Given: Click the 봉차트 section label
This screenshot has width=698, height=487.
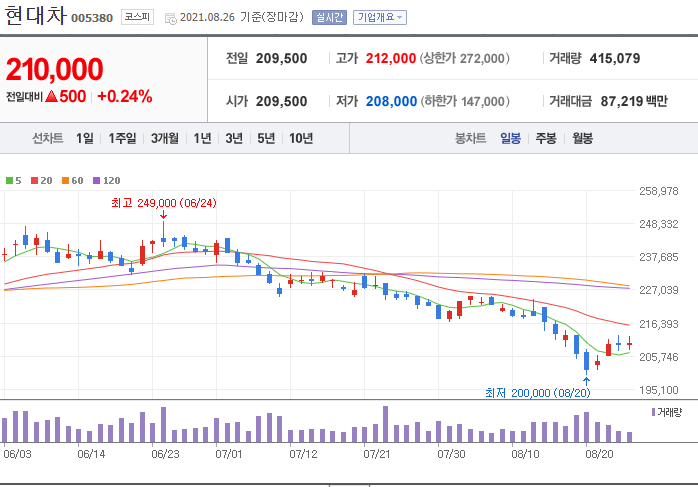Looking at the screenshot, I should 471,138.
